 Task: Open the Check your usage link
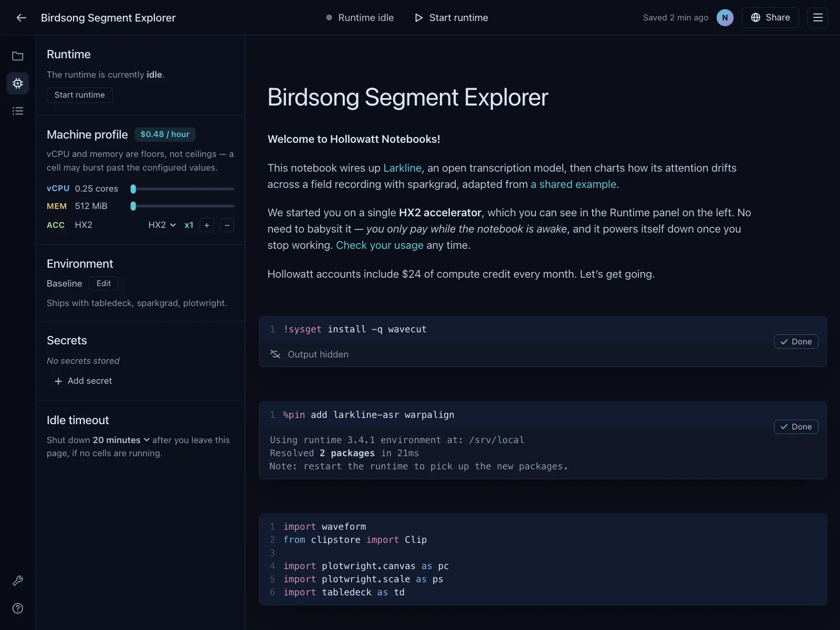point(380,245)
